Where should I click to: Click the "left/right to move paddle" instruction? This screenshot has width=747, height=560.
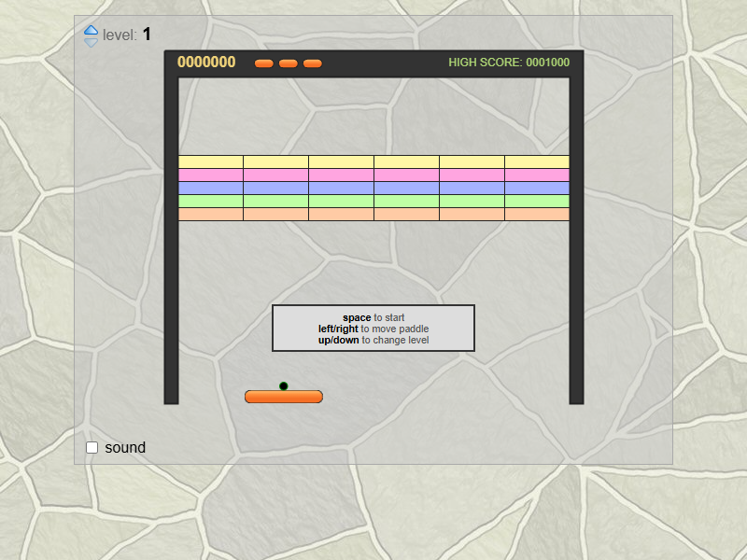[373, 329]
